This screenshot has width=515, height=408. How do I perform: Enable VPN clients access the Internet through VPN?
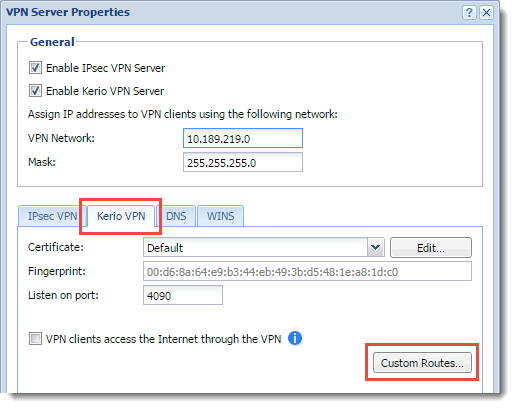point(35,339)
